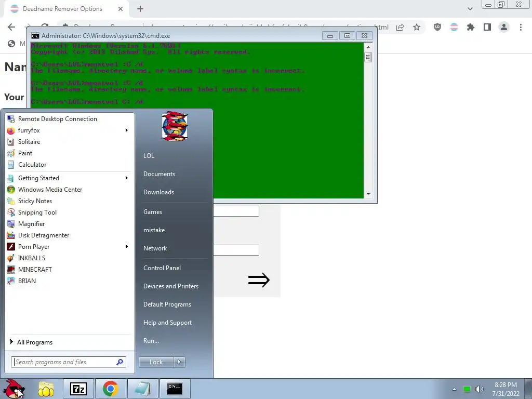
Task: Open 7-Zip from the taskbar
Action: (78, 389)
